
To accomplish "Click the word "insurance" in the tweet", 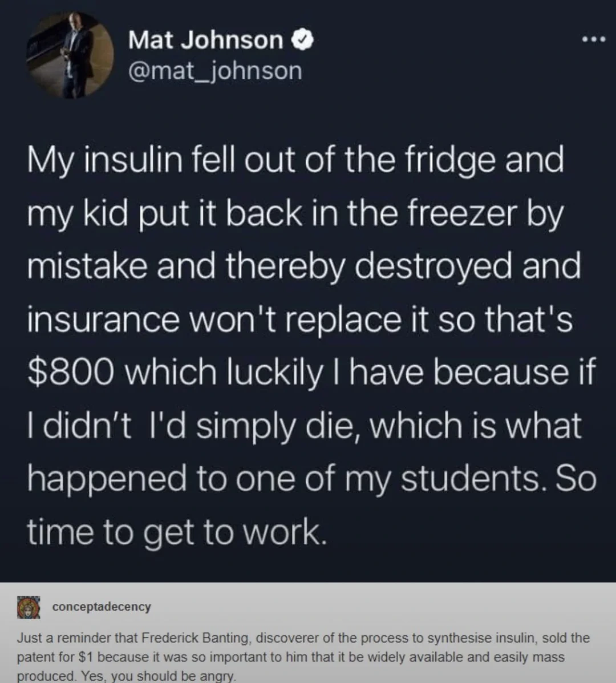I will tap(103, 320).
